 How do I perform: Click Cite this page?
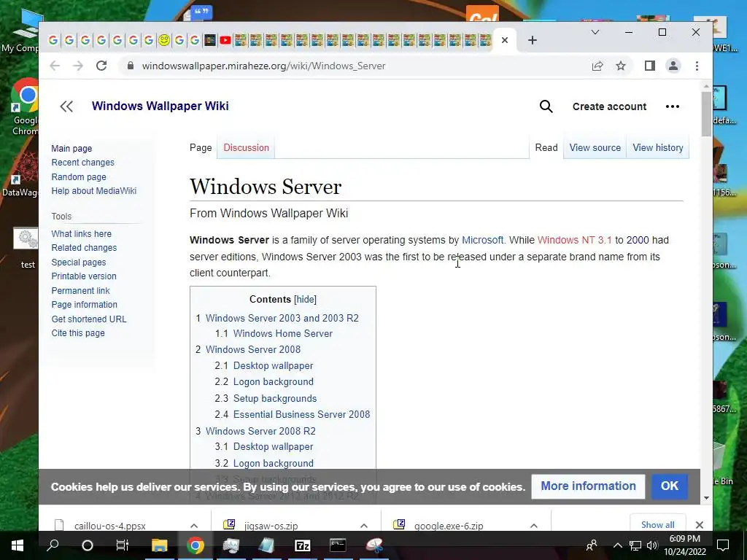click(x=78, y=333)
